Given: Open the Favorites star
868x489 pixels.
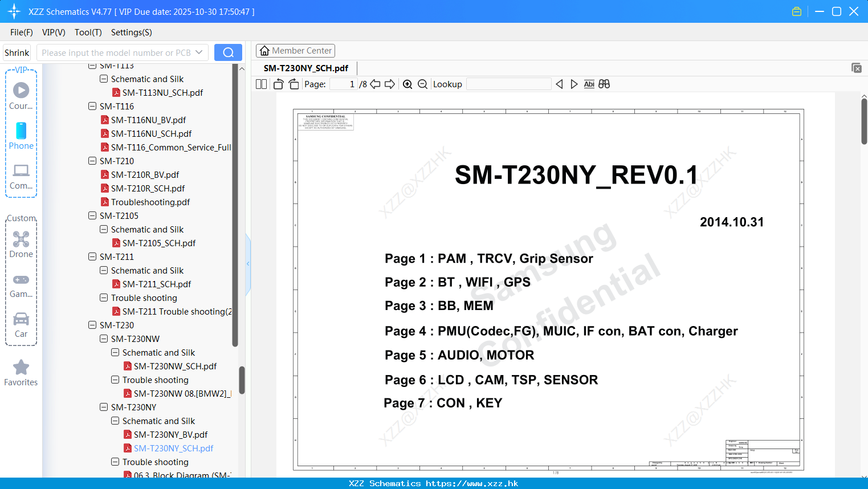Looking at the screenshot, I should click(x=21, y=373).
